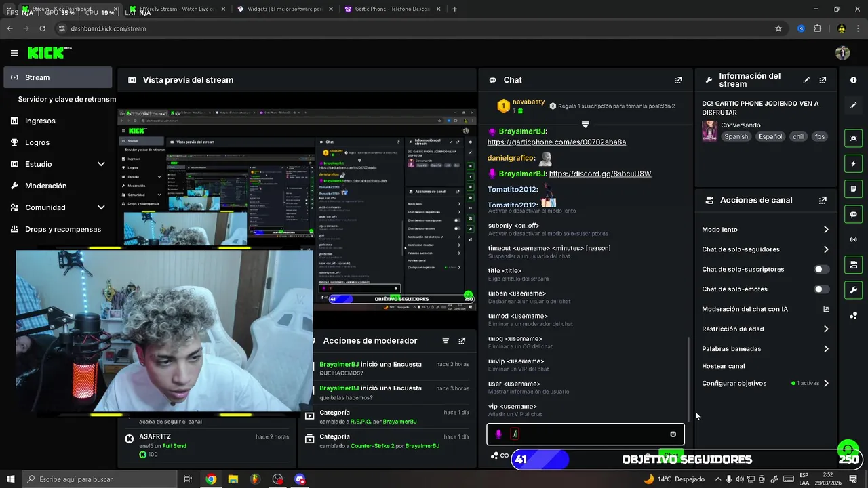Open Configurar objetivos settings

pos(766,384)
